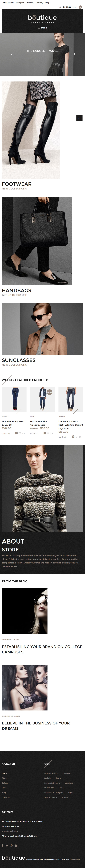Go to previous slide with left arrow

12,54
